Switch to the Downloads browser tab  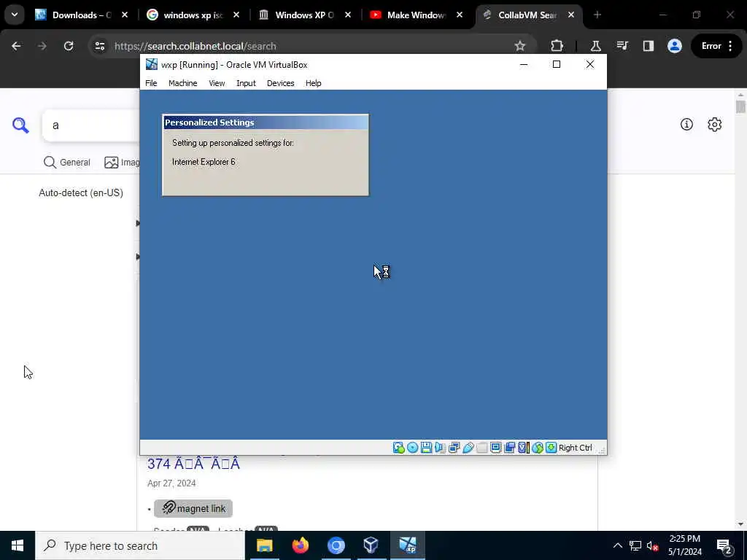(81, 15)
